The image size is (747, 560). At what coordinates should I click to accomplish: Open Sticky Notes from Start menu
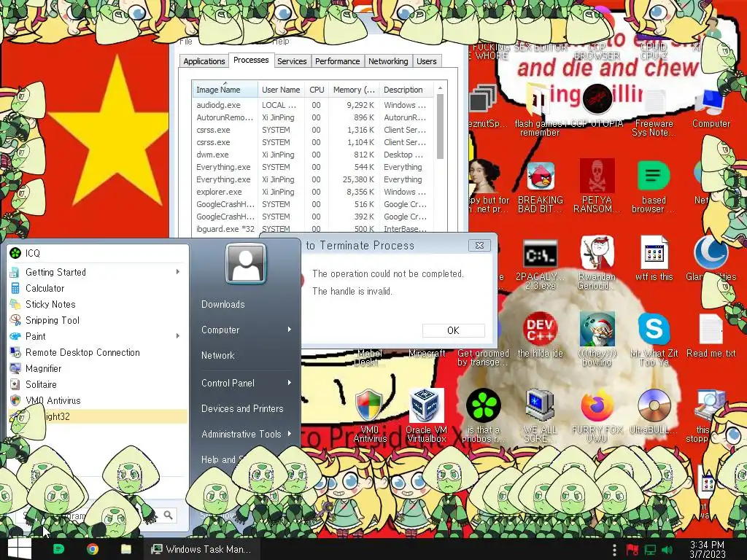(98, 304)
